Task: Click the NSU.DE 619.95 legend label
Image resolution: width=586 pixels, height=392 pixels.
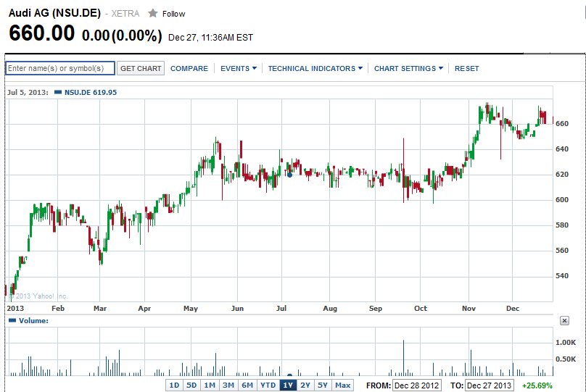Action: 91,92
